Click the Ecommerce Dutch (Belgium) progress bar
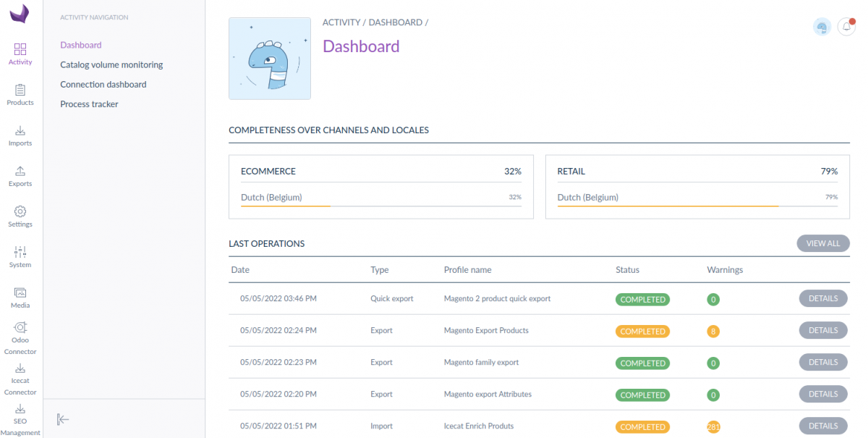The height and width of the screenshot is (438, 868). 381,206
